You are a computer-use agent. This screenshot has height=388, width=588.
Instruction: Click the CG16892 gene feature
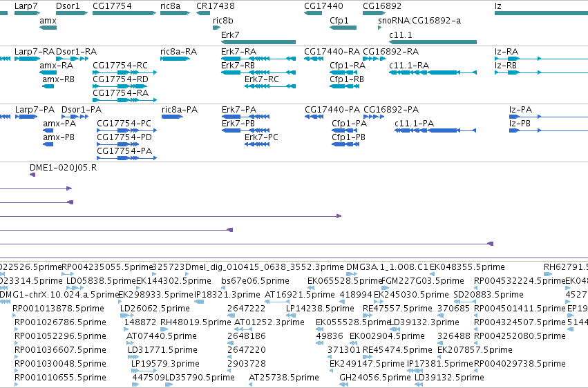pyautogui.click(x=374, y=13)
